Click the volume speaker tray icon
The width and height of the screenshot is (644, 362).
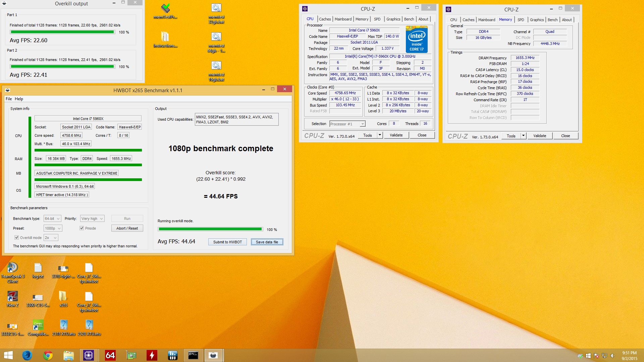[x=612, y=356]
